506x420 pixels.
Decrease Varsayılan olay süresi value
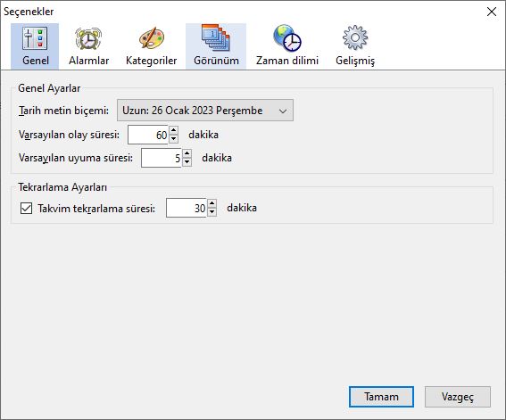coord(174,139)
